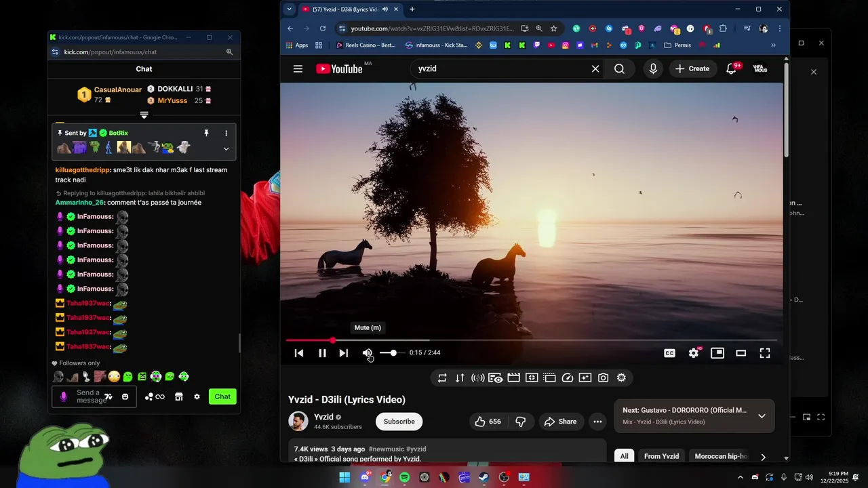The width and height of the screenshot is (868, 488).
Task: Open new Chrome tab with plus
Action: point(412,9)
